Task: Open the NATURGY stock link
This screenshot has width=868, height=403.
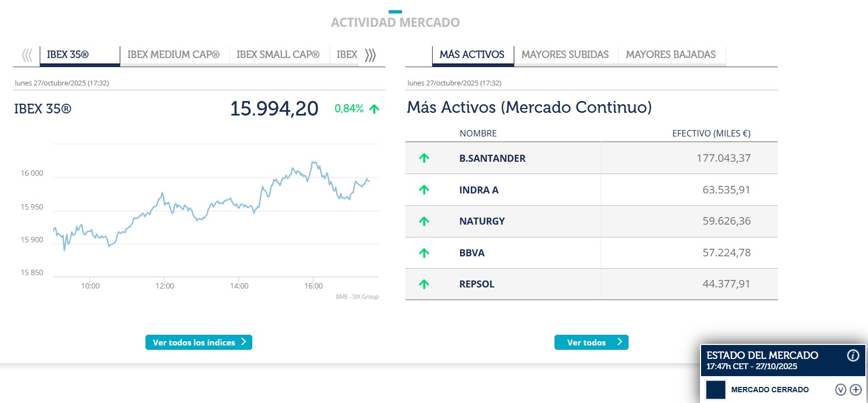Action: tap(482, 221)
